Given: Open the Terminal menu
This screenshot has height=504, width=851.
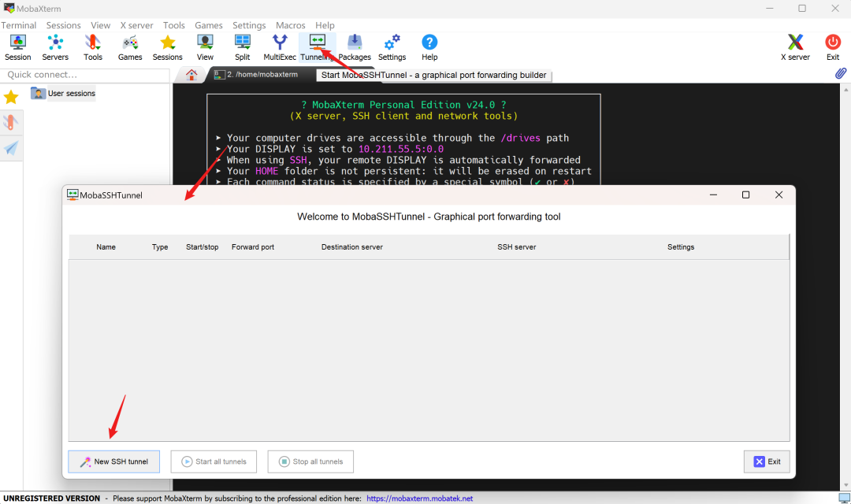Looking at the screenshot, I should click(18, 25).
